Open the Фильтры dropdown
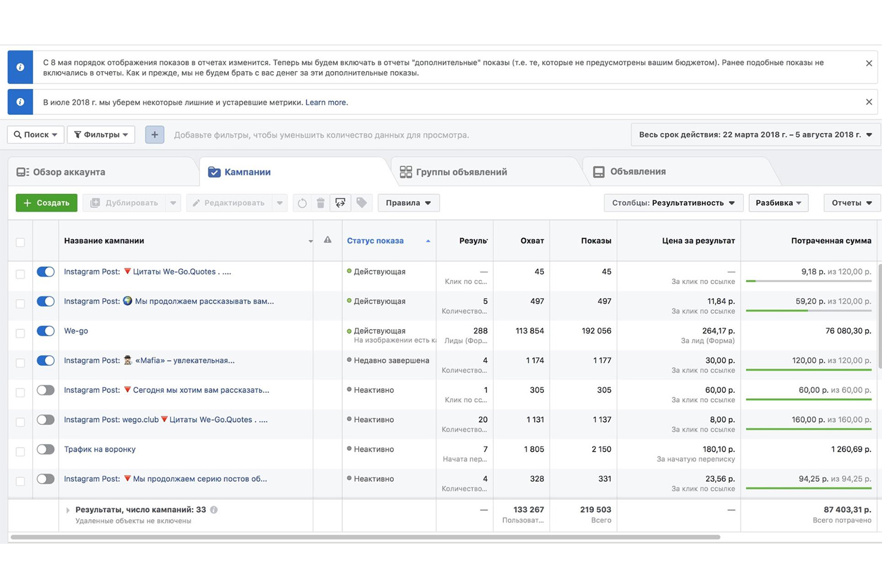Viewport: 882px width, 588px height. [x=101, y=135]
